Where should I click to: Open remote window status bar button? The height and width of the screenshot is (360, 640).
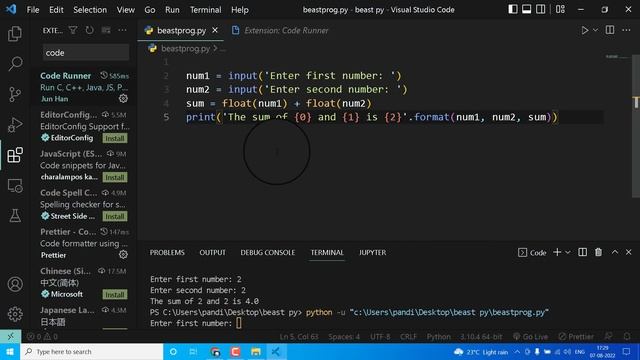(x=10, y=336)
